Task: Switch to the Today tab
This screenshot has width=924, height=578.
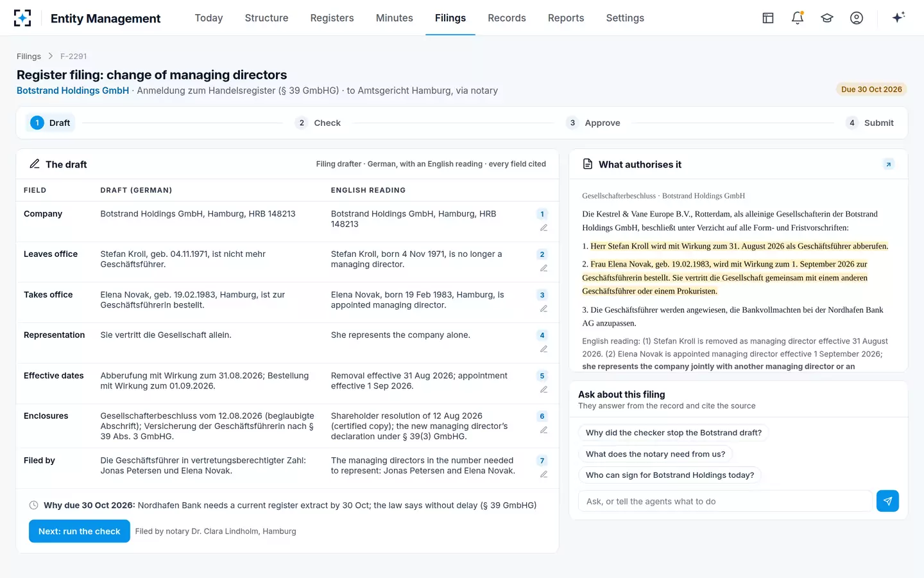Action: (x=209, y=18)
